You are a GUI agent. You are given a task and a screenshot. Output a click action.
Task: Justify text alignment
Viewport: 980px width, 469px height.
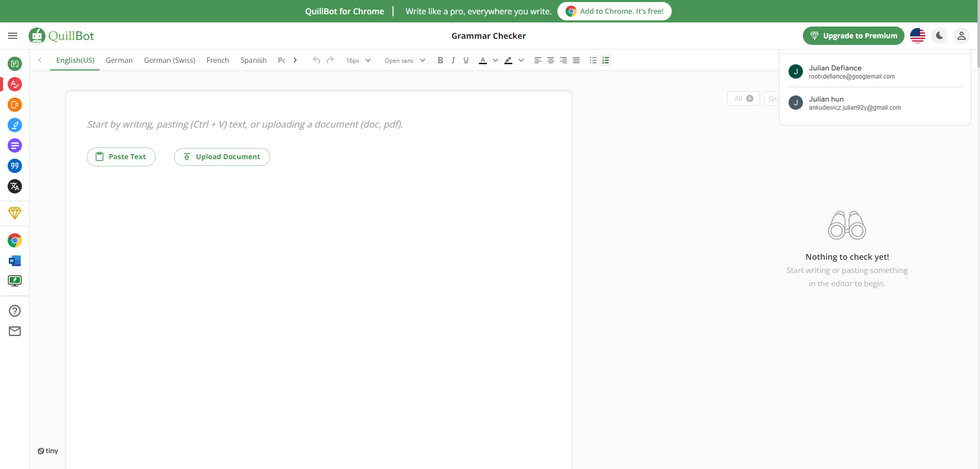576,60
